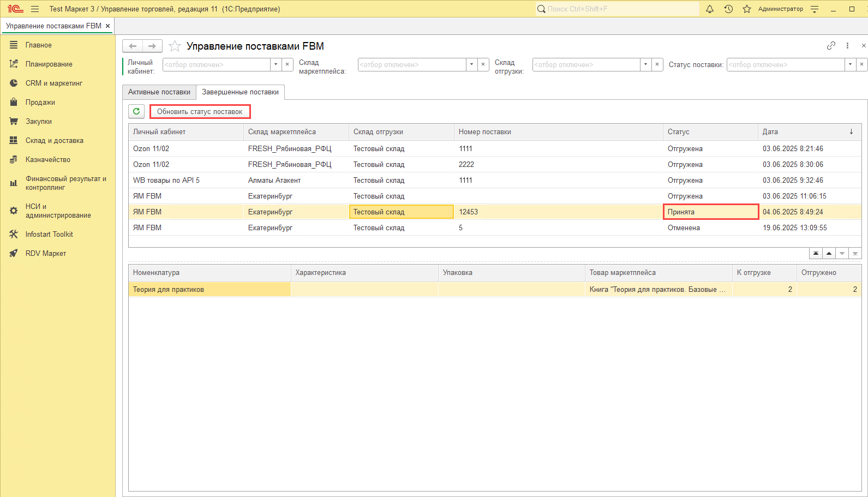Click the get link chain icon
This screenshot has width=868, height=497.
831,46
